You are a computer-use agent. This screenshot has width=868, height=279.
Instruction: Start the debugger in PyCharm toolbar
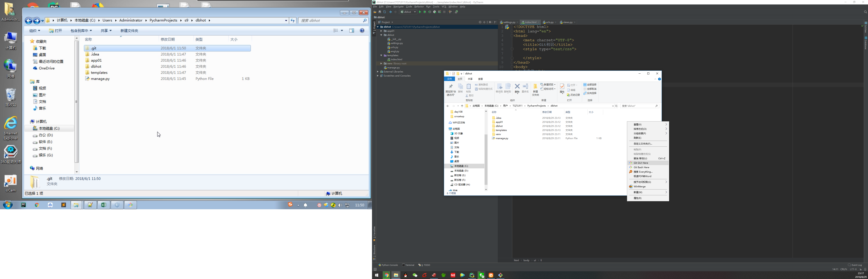(x=425, y=12)
